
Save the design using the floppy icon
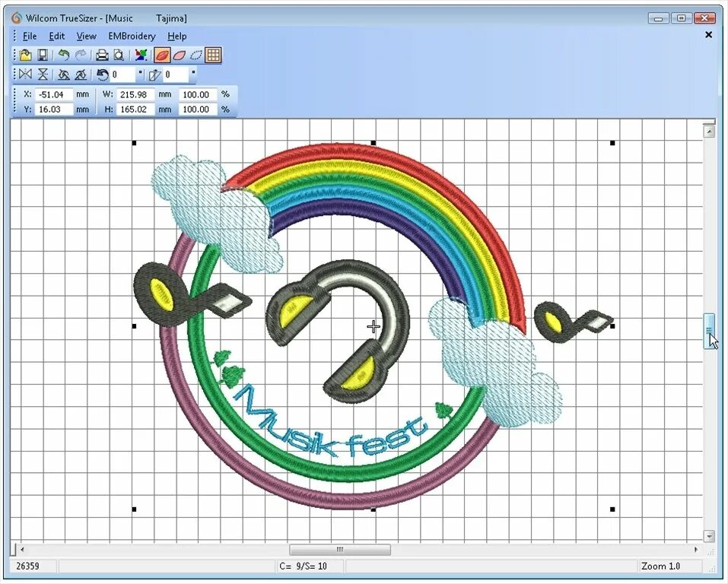(43, 56)
